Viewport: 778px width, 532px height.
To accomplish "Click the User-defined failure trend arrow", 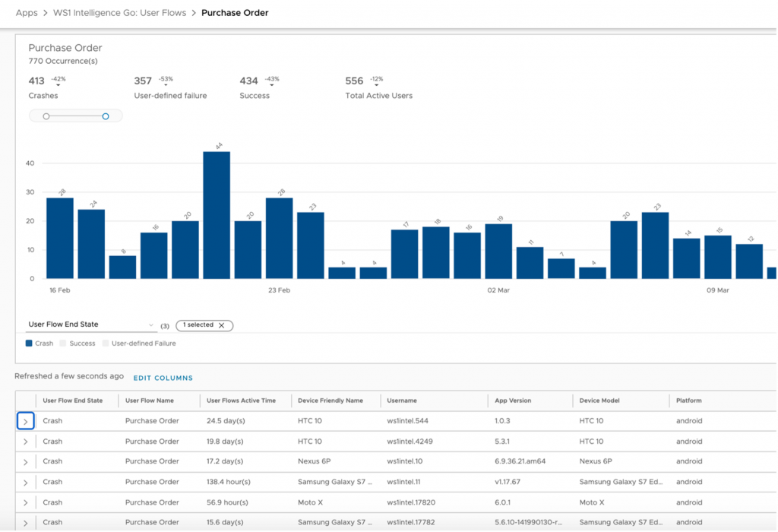I will point(164,85).
